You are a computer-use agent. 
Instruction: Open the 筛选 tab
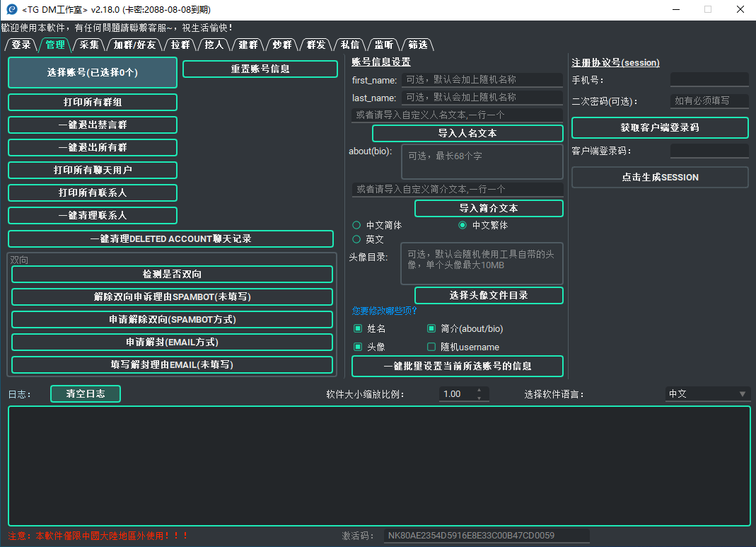418,45
